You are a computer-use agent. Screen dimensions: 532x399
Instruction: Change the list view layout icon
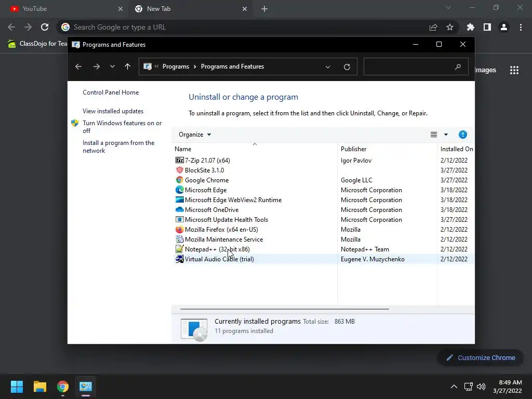434,135
